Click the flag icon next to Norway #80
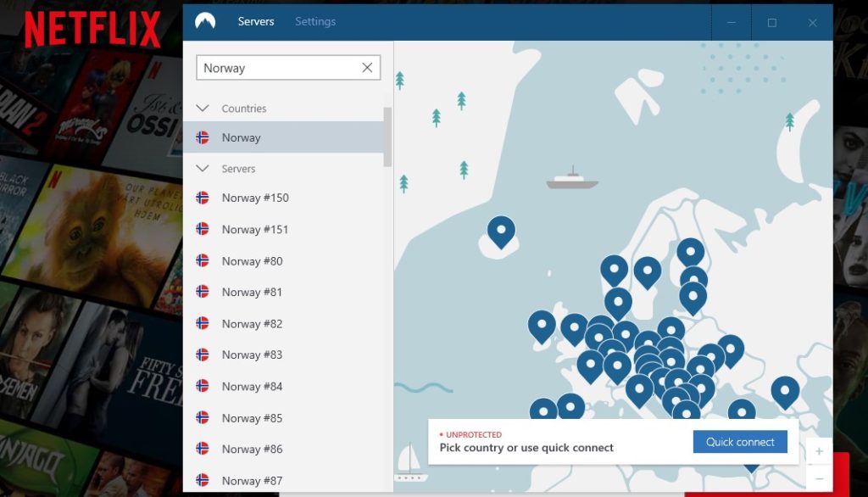868x497 pixels. pyautogui.click(x=203, y=260)
